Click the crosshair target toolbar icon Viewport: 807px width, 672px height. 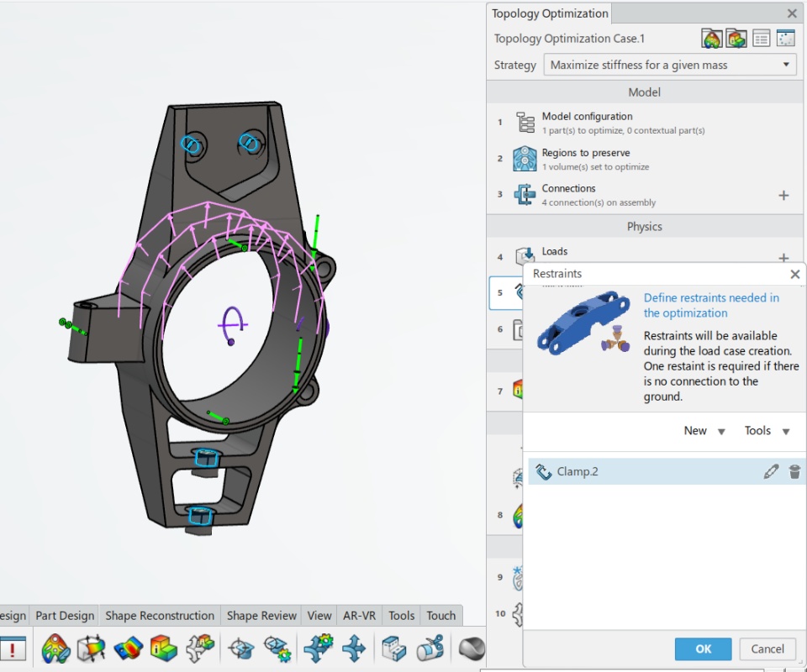pos(241,648)
